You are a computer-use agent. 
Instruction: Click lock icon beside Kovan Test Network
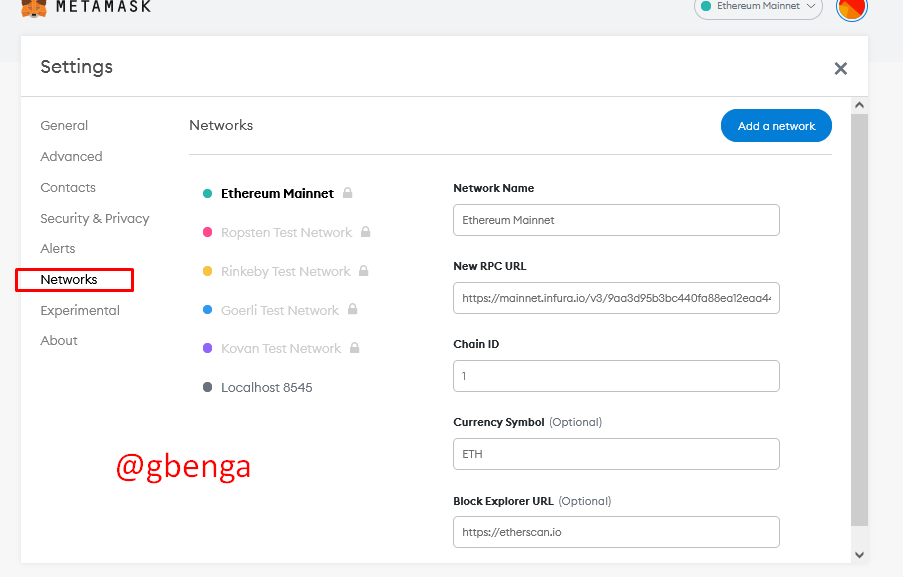click(355, 348)
